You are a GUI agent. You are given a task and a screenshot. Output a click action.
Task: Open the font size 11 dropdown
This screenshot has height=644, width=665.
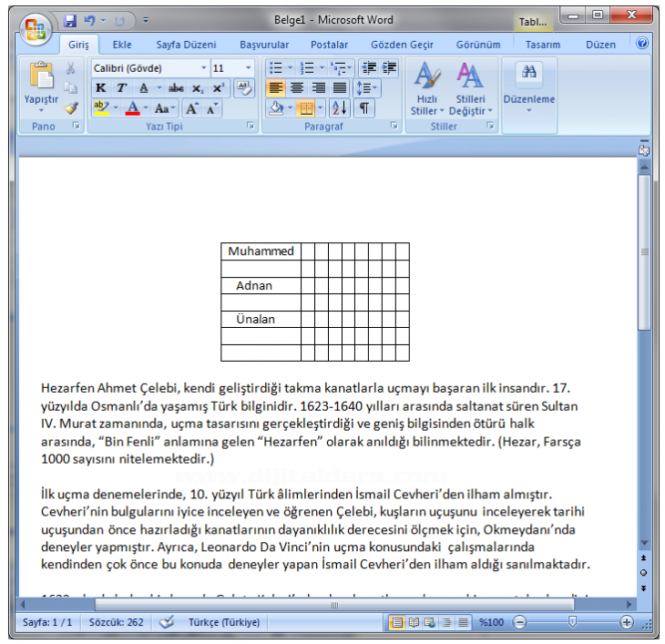(248, 67)
